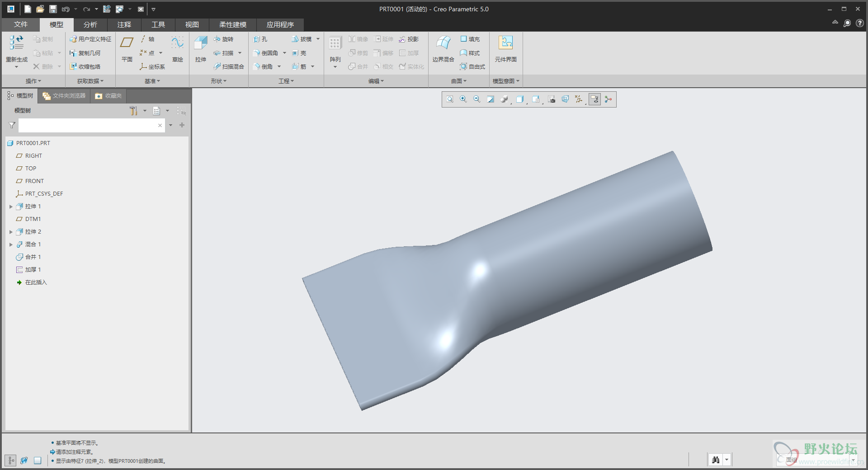Select 合并 1 in the model tree

point(28,257)
